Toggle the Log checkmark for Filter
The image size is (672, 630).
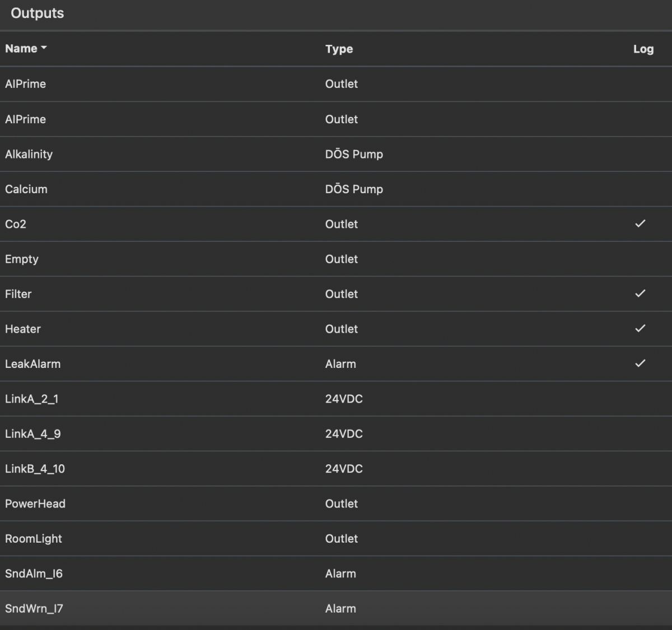click(x=640, y=293)
